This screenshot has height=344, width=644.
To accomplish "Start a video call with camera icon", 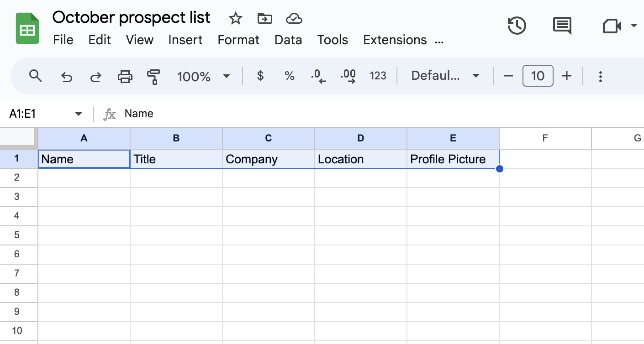I will click(x=612, y=26).
